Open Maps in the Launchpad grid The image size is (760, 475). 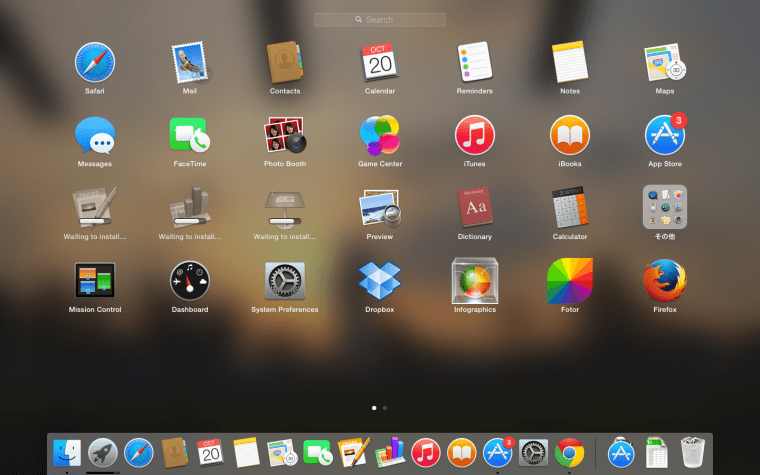665,63
